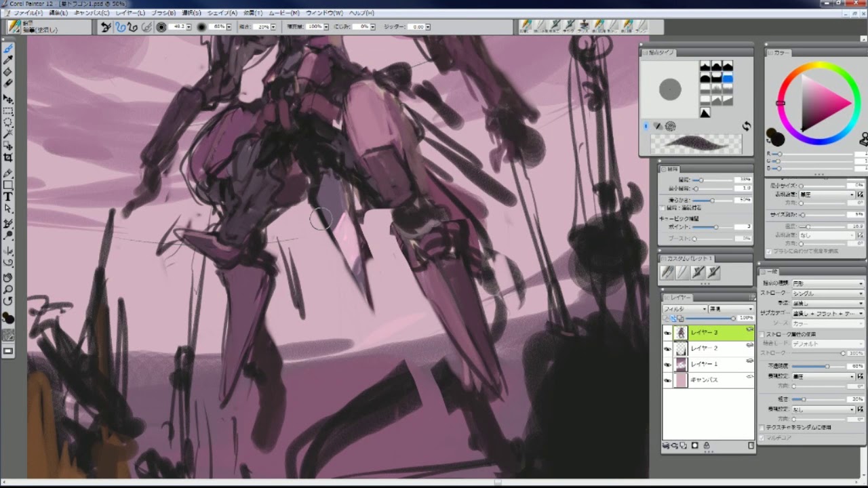The height and width of the screenshot is (488, 868).
Task: Open layer composite method dropdown
Action: [731, 309]
